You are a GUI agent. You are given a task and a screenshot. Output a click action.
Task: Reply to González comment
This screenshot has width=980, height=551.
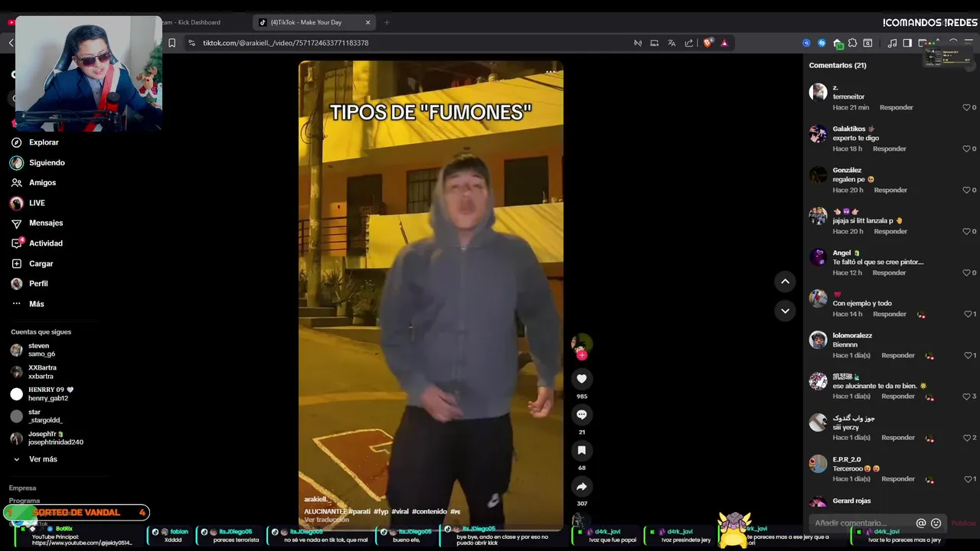point(890,191)
